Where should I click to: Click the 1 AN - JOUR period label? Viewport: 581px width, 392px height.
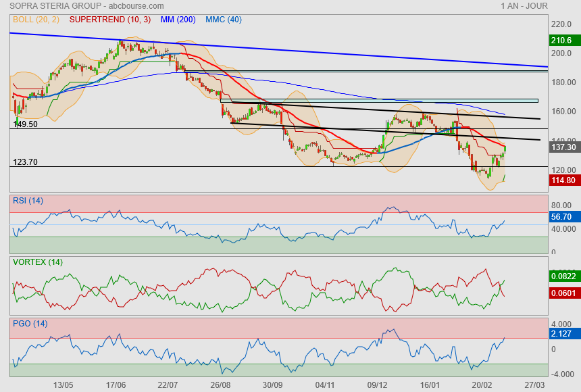coord(525,5)
